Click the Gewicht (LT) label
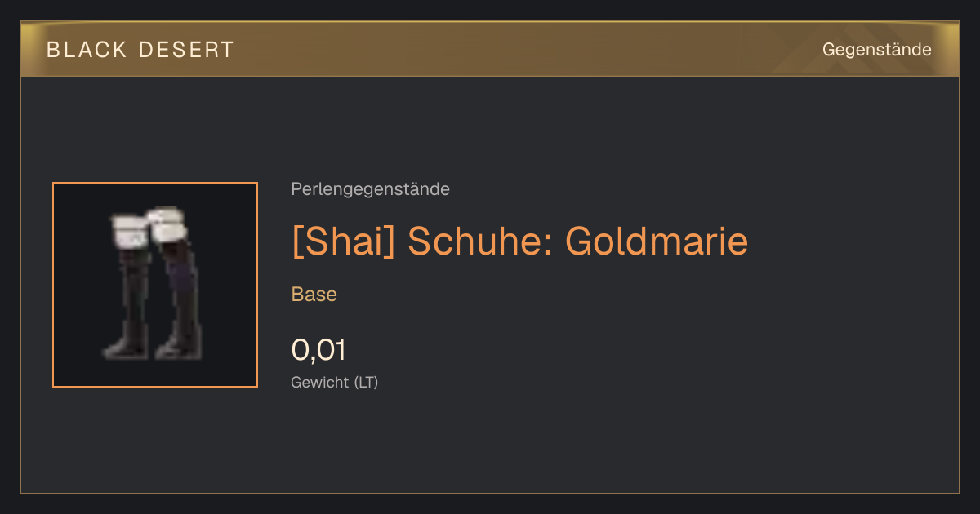 (x=335, y=382)
